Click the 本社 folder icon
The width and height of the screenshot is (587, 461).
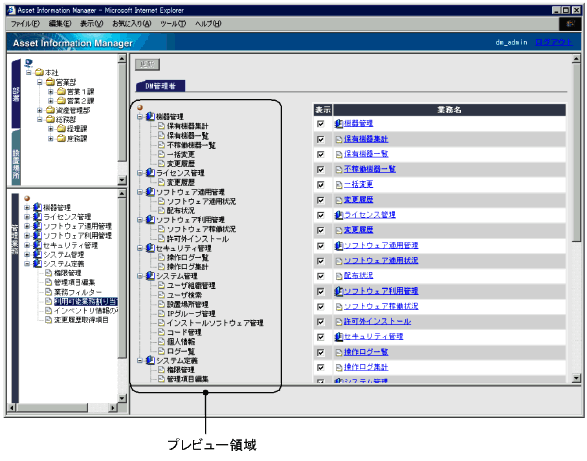(39, 72)
